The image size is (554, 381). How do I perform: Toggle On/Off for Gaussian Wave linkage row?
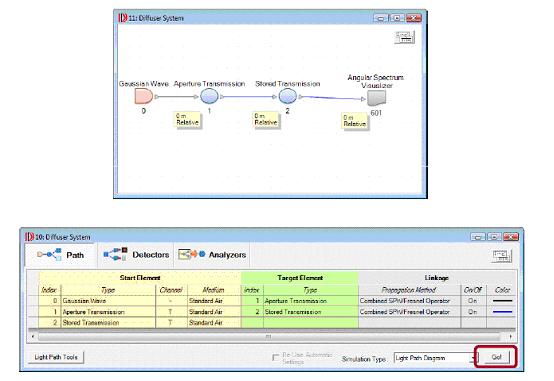point(473,301)
